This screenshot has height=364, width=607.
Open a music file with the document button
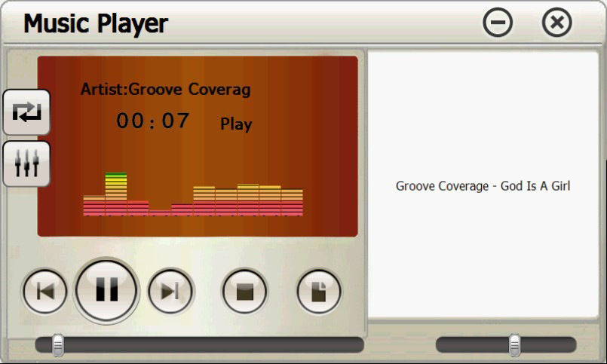coord(319,291)
